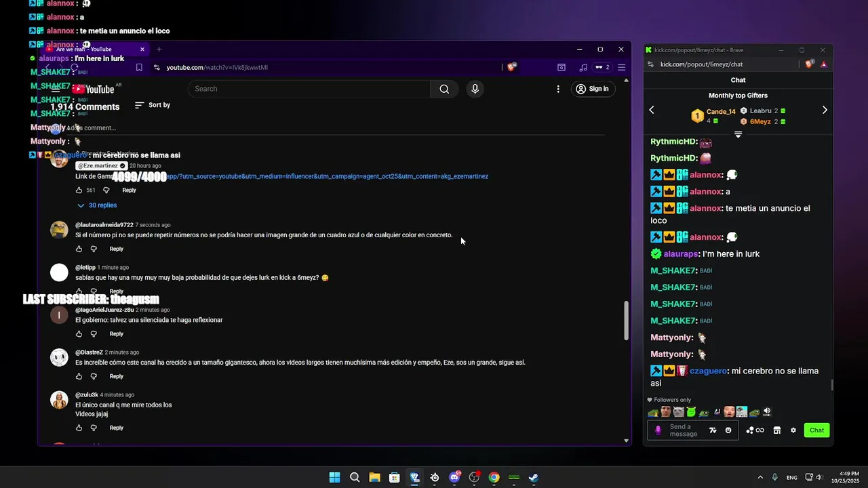The height and width of the screenshot is (488, 868).
Task: Click the YouTube page vertical scrollbar thumb
Action: click(x=626, y=321)
